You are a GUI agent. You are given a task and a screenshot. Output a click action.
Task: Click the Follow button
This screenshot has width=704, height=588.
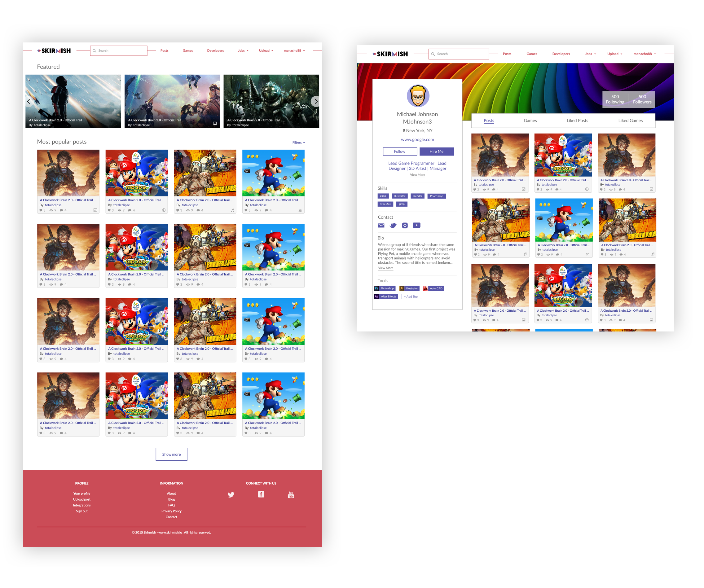[x=400, y=151]
